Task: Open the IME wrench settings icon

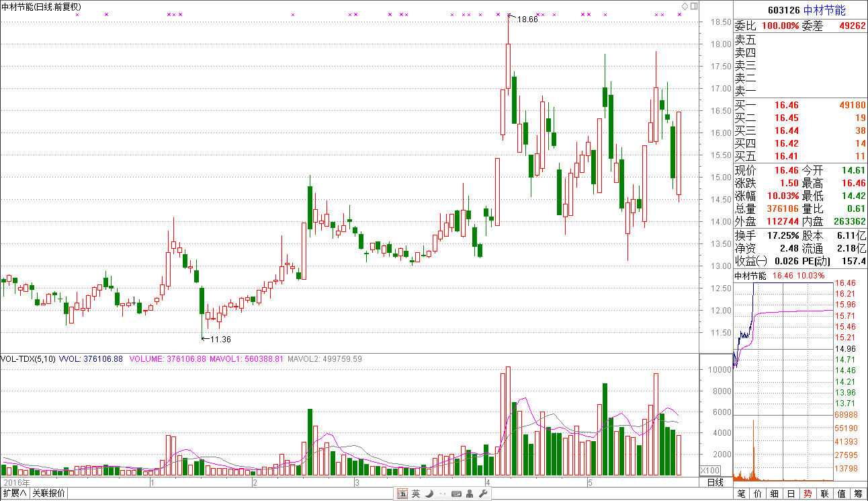Action: pos(483,494)
